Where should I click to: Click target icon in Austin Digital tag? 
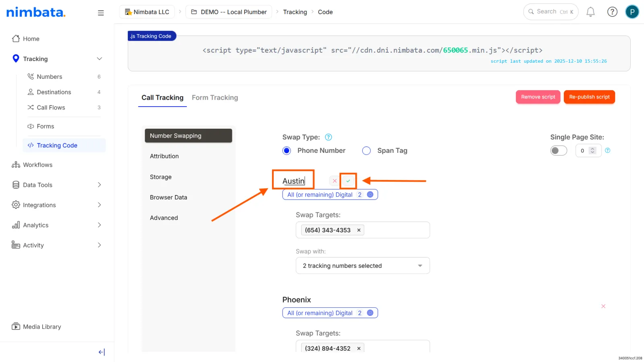(x=370, y=195)
